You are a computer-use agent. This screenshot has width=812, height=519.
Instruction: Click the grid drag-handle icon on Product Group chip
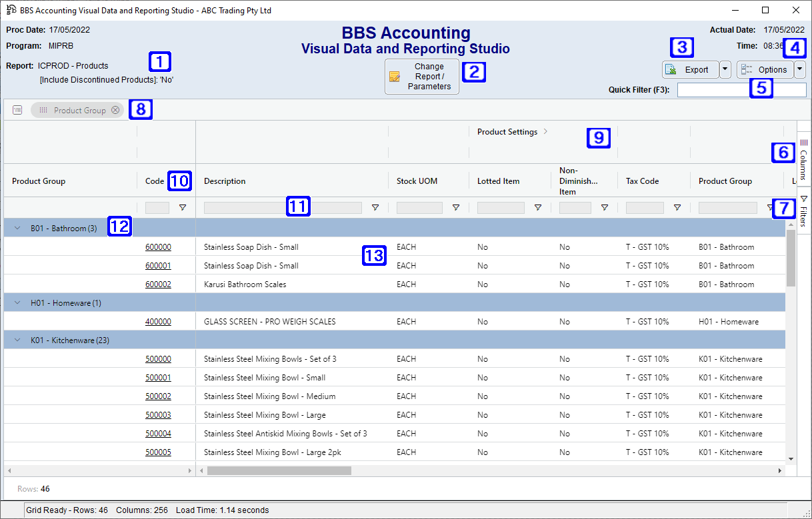click(x=42, y=109)
